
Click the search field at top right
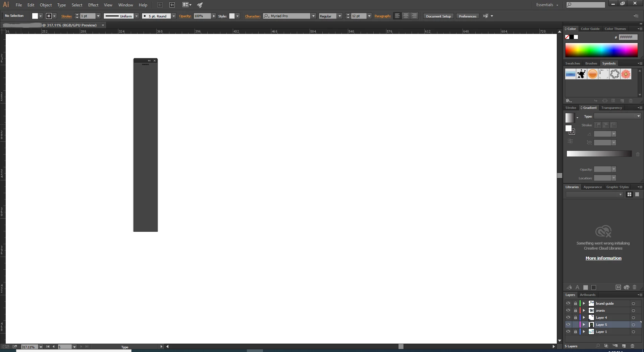tap(586, 5)
